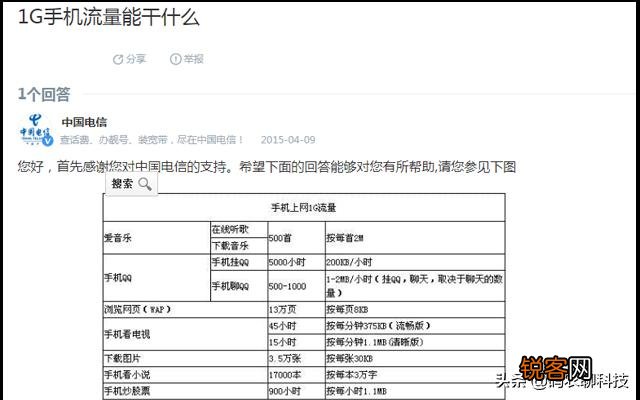Select the 在线听歌 cell
The image size is (640, 400).
tap(239, 230)
